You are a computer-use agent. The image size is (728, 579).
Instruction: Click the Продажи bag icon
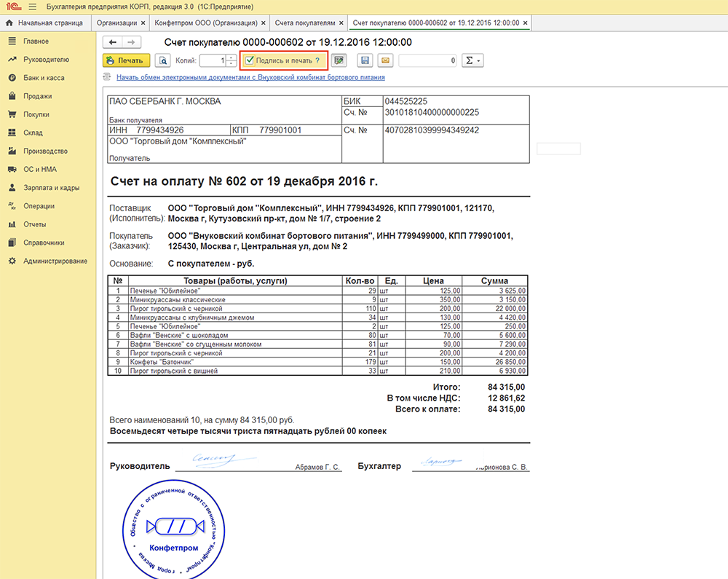(12, 96)
